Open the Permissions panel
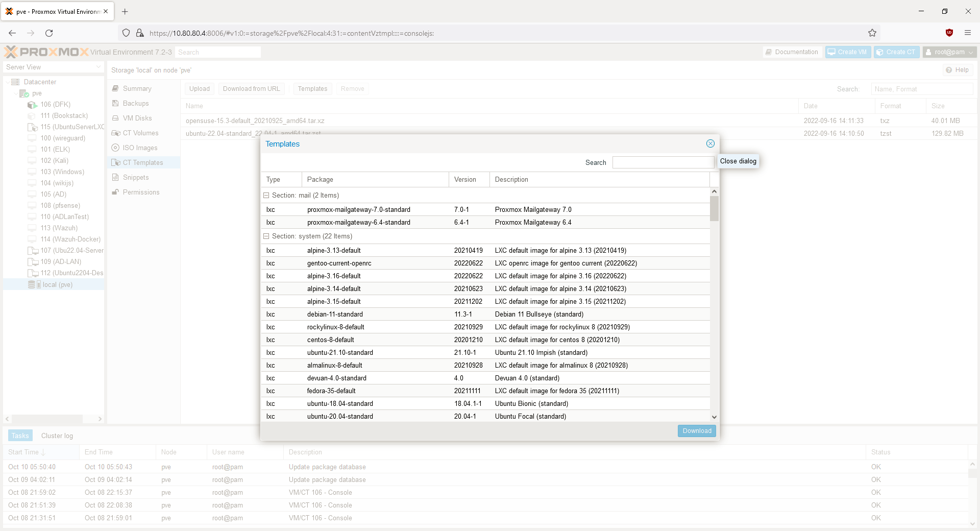This screenshot has height=531, width=980. (141, 192)
